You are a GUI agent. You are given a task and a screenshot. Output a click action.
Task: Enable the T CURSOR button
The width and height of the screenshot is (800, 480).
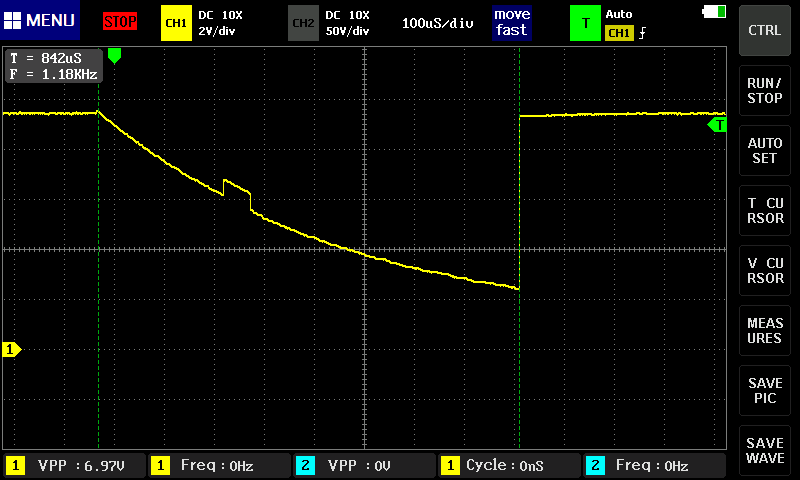click(764, 210)
